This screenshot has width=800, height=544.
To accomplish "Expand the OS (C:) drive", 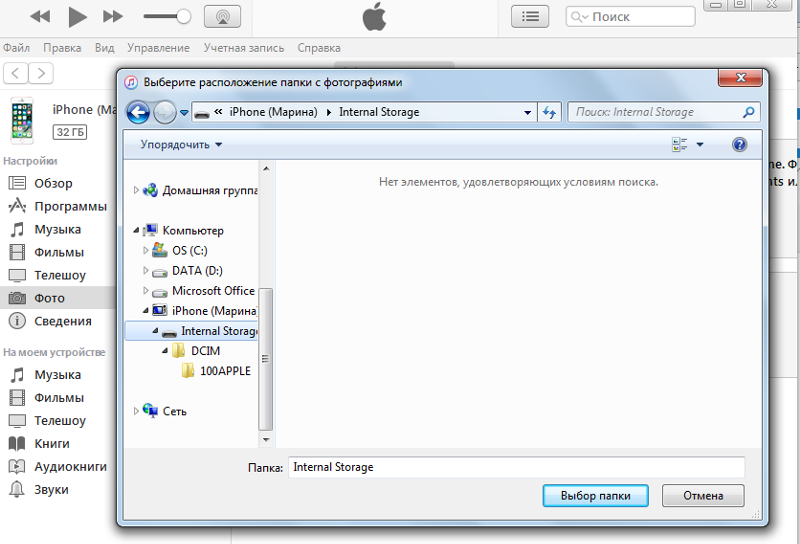I will 146,250.
